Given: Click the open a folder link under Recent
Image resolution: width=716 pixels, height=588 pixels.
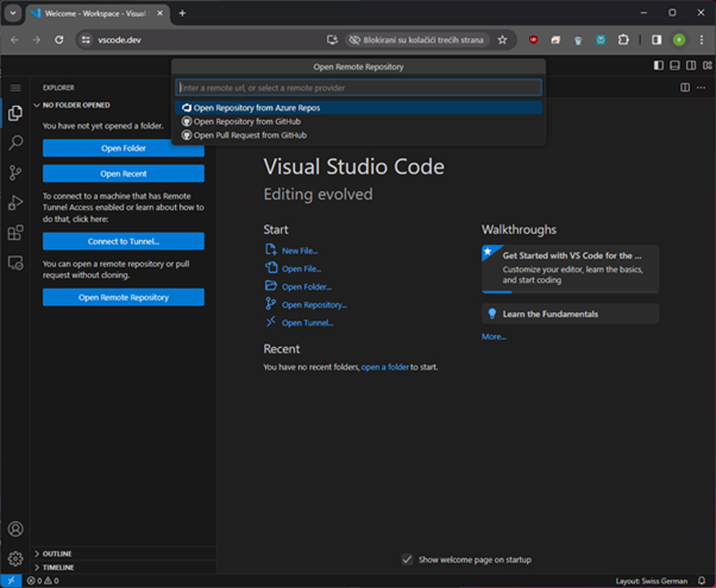Looking at the screenshot, I should tap(385, 367).
